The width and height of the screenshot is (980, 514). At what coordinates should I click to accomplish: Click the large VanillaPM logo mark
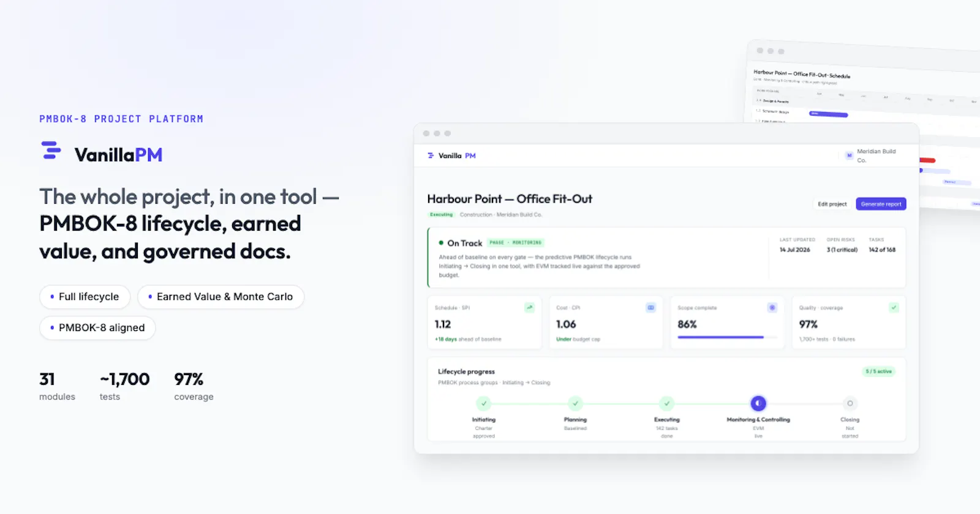(51, 151)
